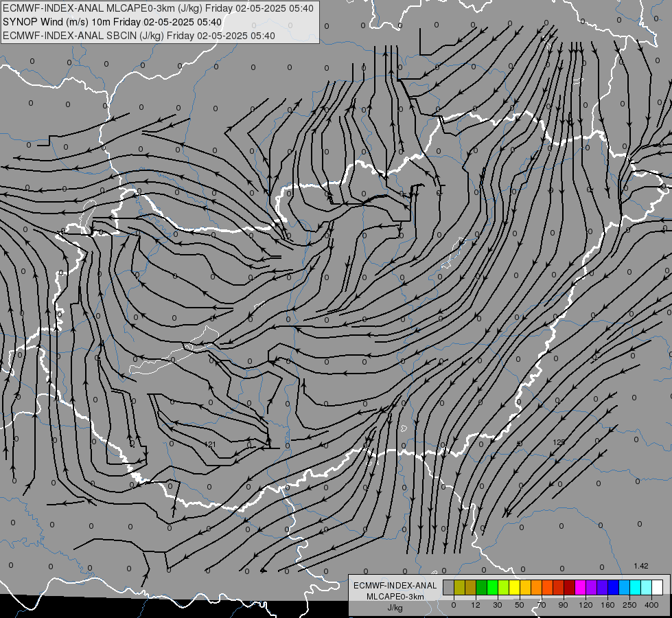The height and width of the screenshot is (618, 672).
Task: Click the legend tick label 70
Action: tap(542, 605)
